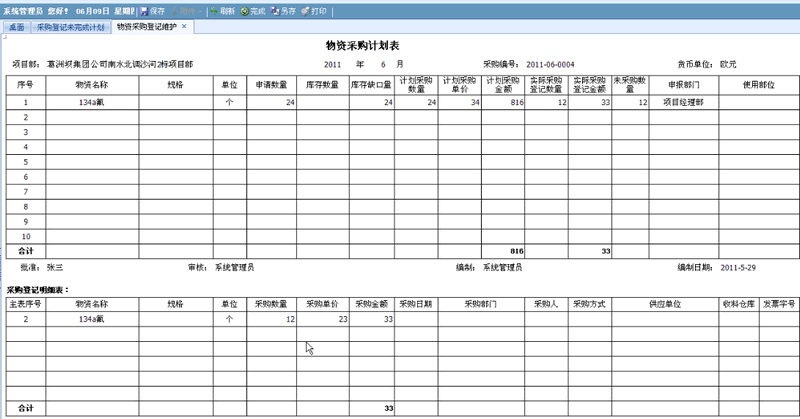Click the 计划采购金额 cell showing 816
The height and width of the screenshot is (419, 800).
(x=503, y=102)
